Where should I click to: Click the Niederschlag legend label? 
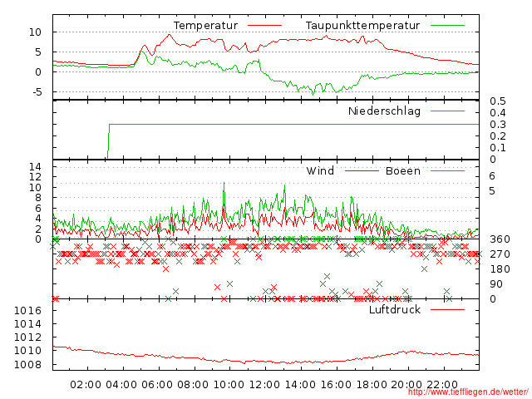click(x=384, y=111)
